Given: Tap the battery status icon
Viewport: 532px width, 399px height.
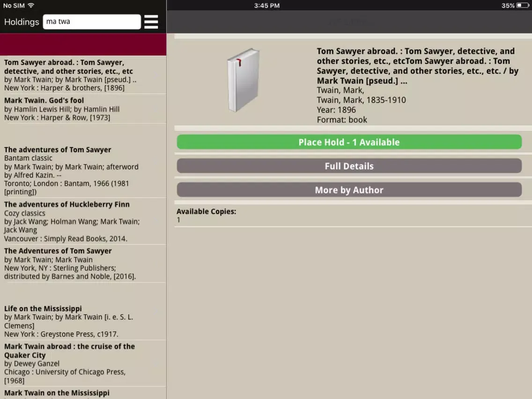Looking at the screenshot, I should (523, 6).
